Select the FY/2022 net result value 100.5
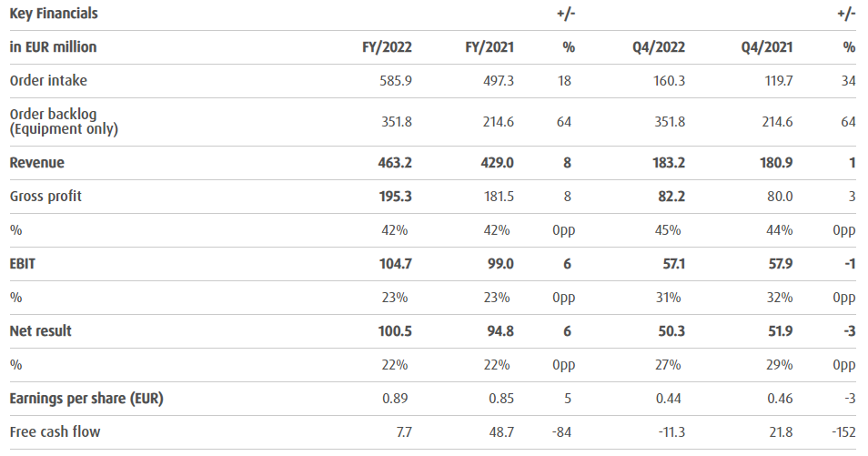 pos(395,331)
